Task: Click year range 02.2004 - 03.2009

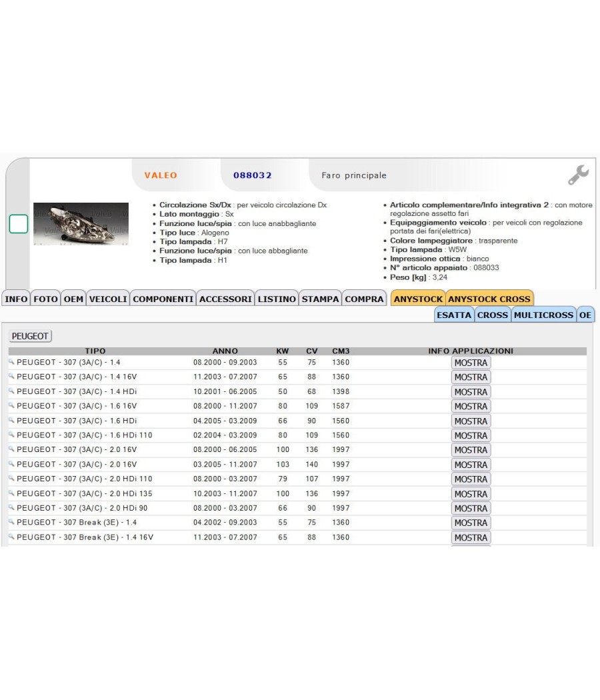Action: click(225, 435)
